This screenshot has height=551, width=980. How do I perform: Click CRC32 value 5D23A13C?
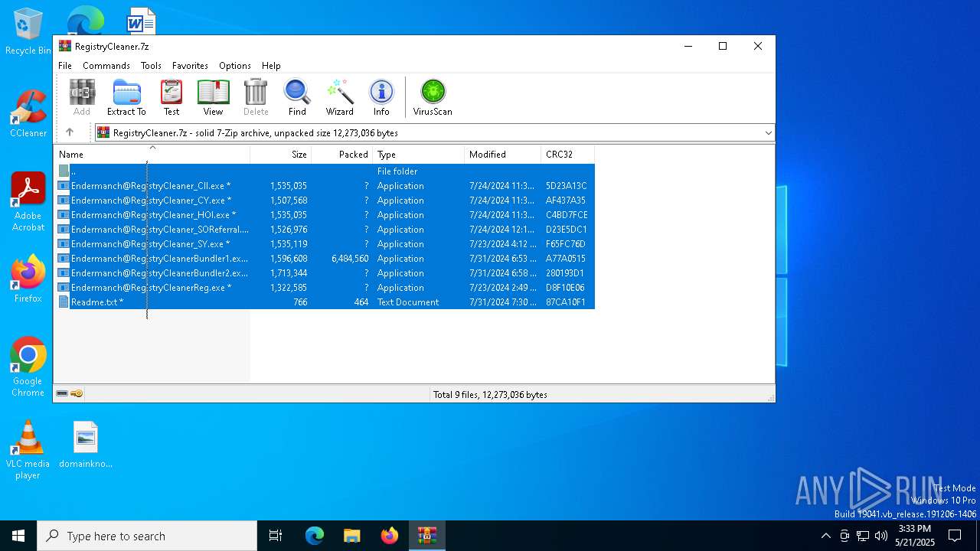point(566,186)
